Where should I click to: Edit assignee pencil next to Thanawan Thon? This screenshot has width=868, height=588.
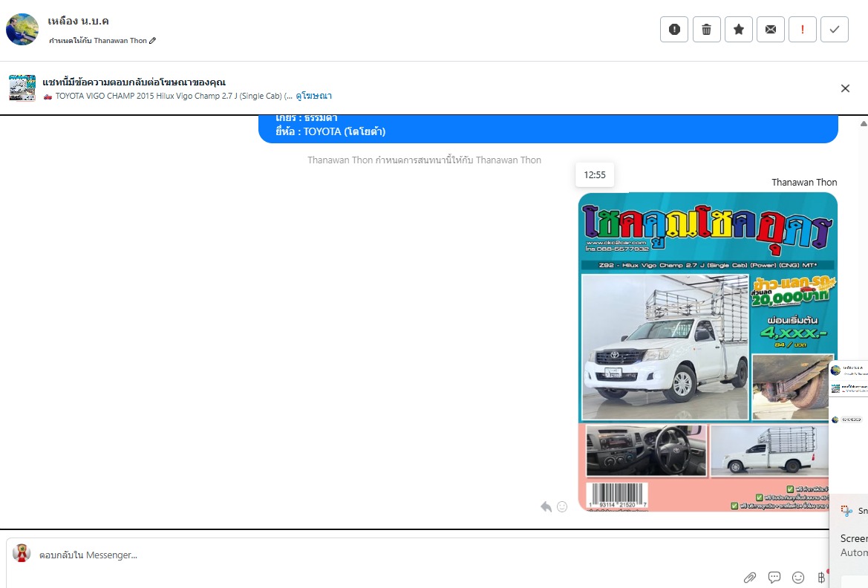tap(153, 41)
